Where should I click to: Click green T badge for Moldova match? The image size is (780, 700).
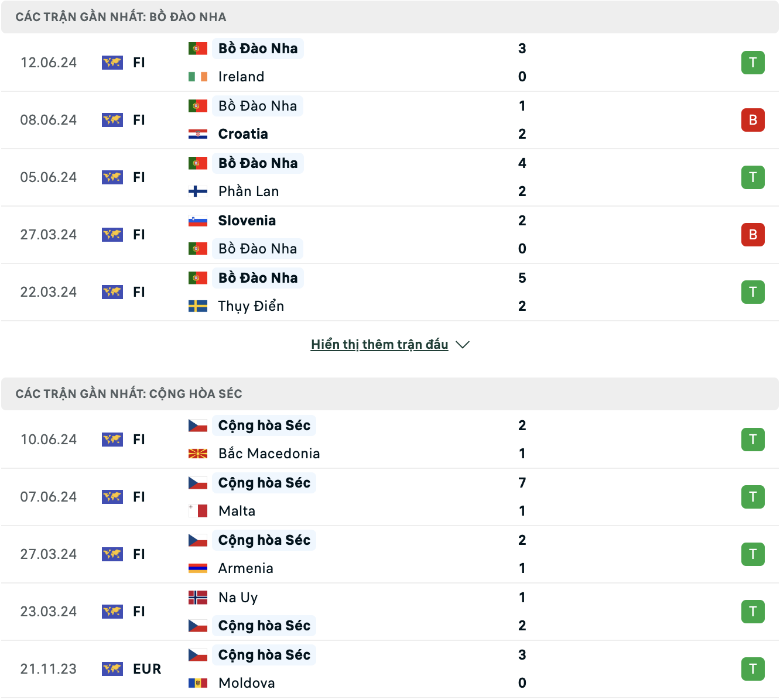(753, 669)
